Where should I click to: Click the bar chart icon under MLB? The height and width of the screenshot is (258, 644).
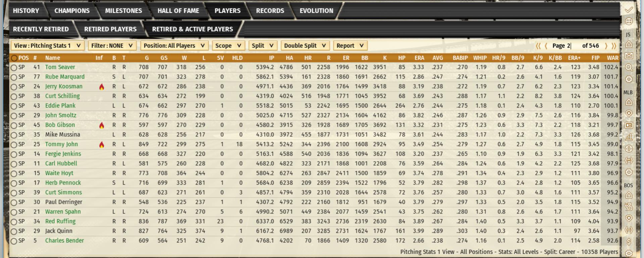point(629,137)
